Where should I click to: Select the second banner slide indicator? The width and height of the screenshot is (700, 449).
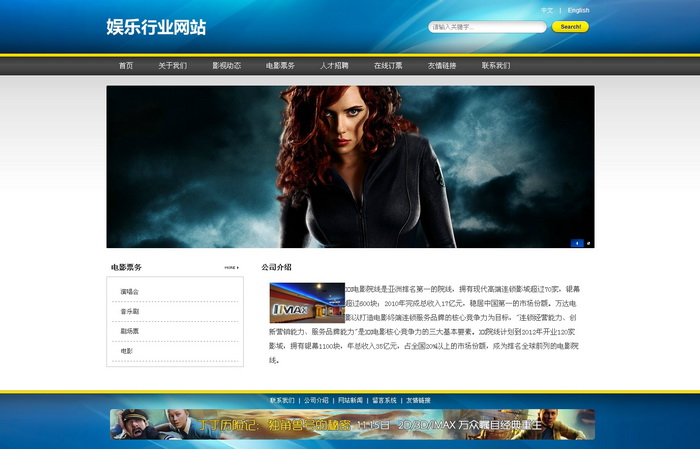[x=588, y=243]
